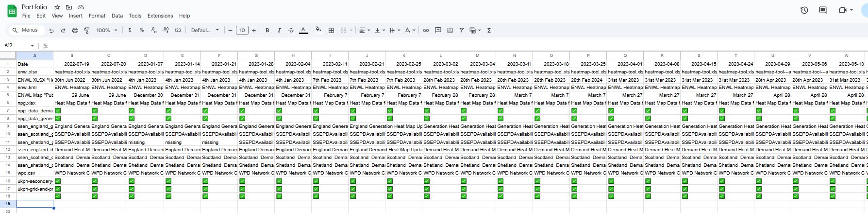Image resolution: width=868 pixels, height=213 pixels.
Task: Open the Extensions menu
Action: pos(160,16)
